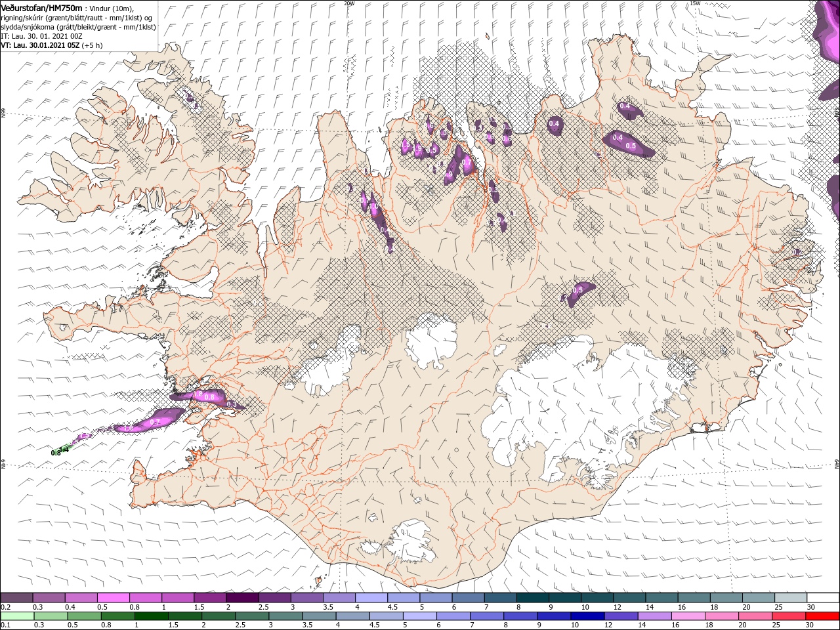This screenshot has width=840, height=630.
Task: Select the dark mauve 0.2 swatch in upper legend row
Action: click(x=16, y=598)
